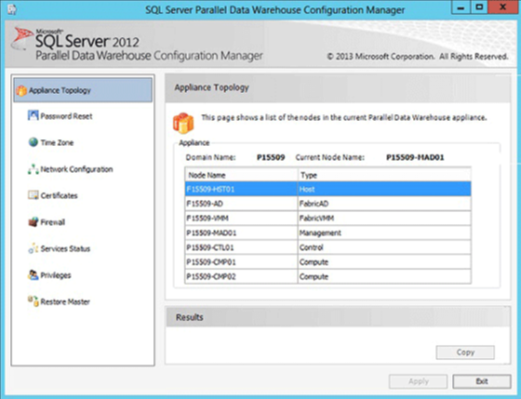Go to the Restore Master page
The width and height of the screenshot is (521, 399).
tap(65, 302)
